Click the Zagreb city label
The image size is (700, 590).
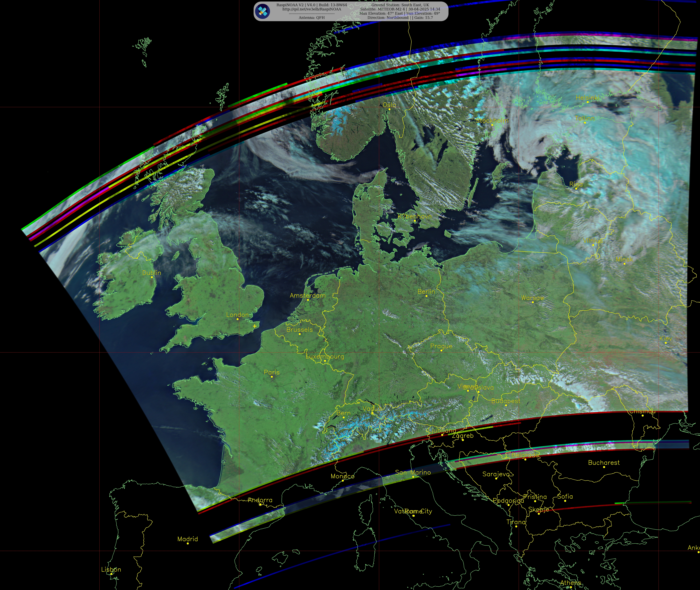(463, 436)
